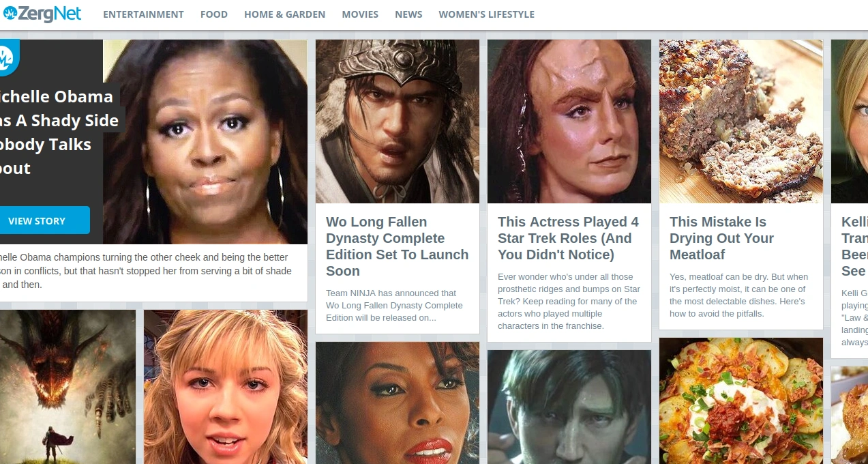Click the Team NINJA announcement summary text
This screenshot has height=464, width=868.
coord(394,305)
